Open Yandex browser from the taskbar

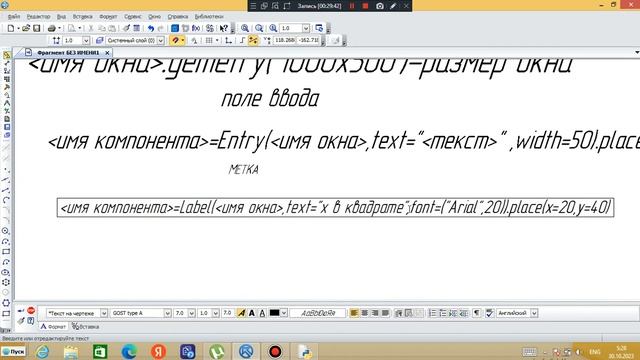click(158, 351)
